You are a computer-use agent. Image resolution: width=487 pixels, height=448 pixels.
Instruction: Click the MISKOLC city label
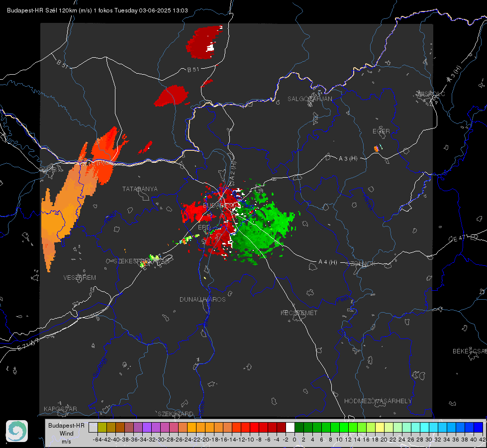coord(431,94)
